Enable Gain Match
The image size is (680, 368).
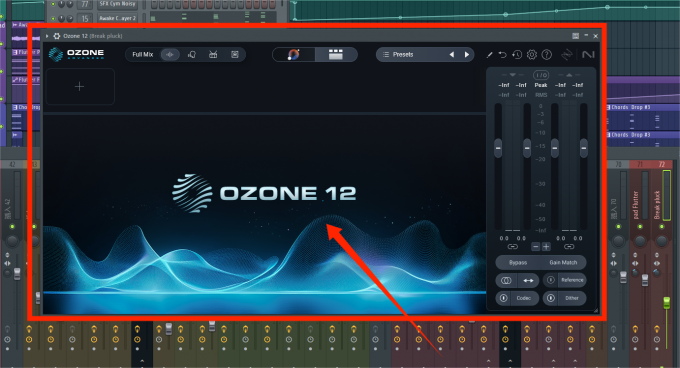click(563, 263)
